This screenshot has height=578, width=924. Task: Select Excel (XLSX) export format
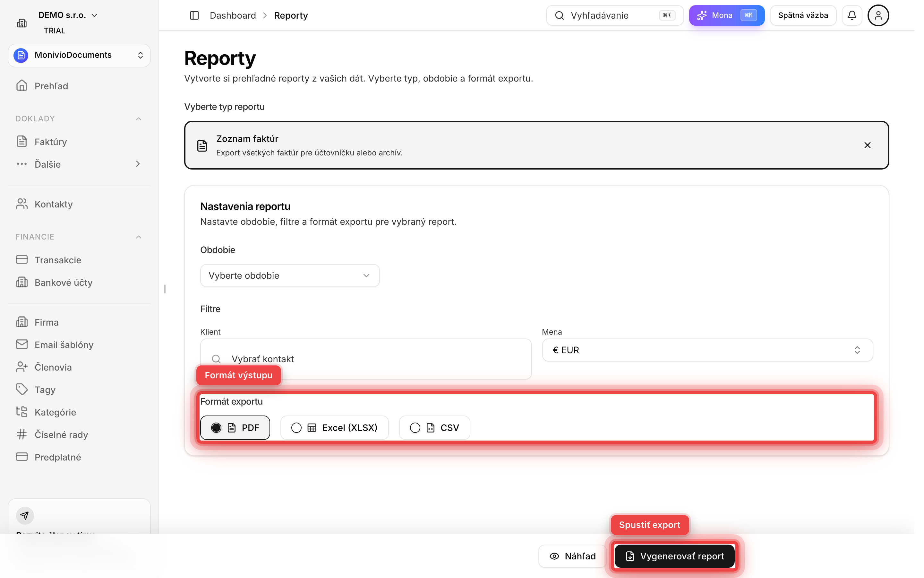pyautogui.click(x=334, y=427)
